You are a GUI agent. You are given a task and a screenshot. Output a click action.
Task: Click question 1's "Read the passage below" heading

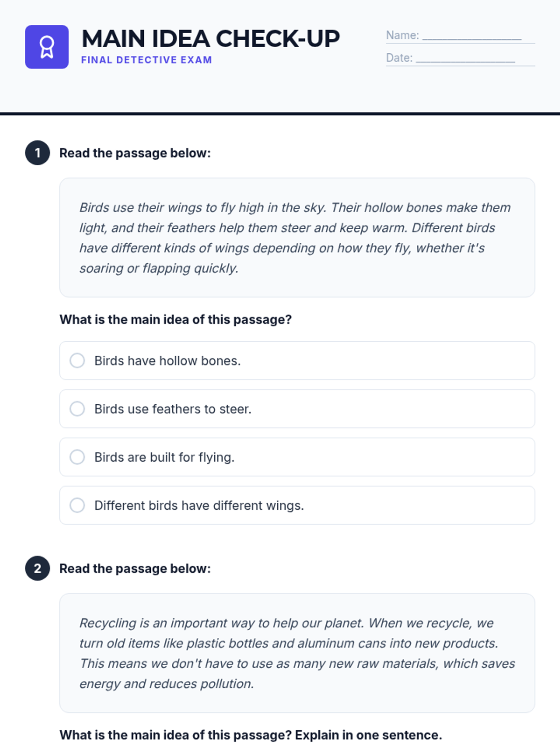pos(135,153)
